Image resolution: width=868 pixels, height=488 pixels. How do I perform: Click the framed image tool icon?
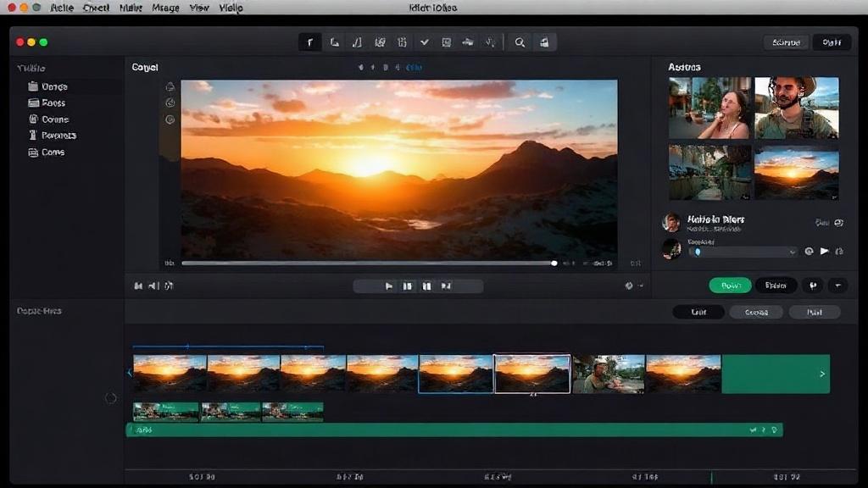click(x=446, y=42)
